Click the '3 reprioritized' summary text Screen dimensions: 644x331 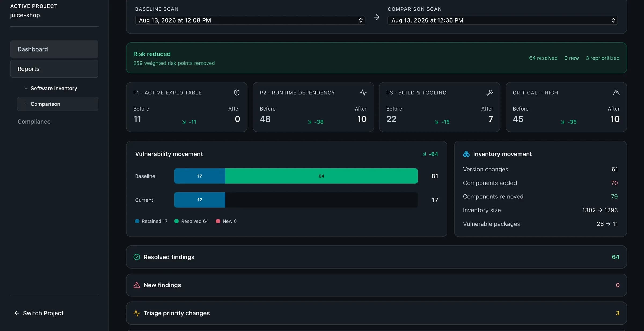(x=603, y=58)
